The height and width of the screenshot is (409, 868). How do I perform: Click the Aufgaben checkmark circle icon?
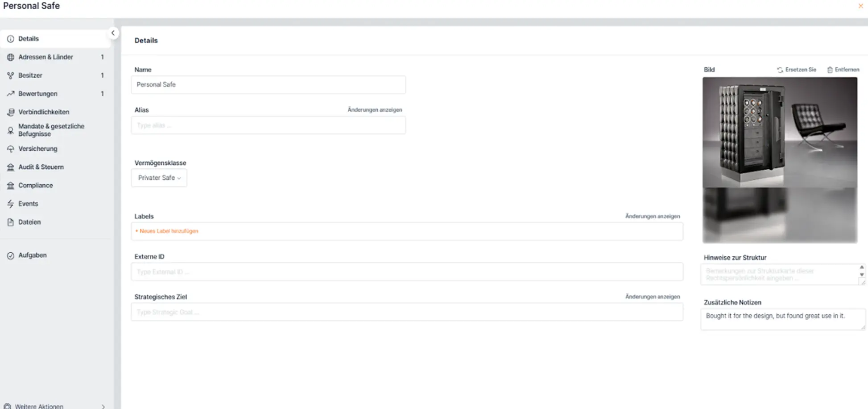(11, 255)
